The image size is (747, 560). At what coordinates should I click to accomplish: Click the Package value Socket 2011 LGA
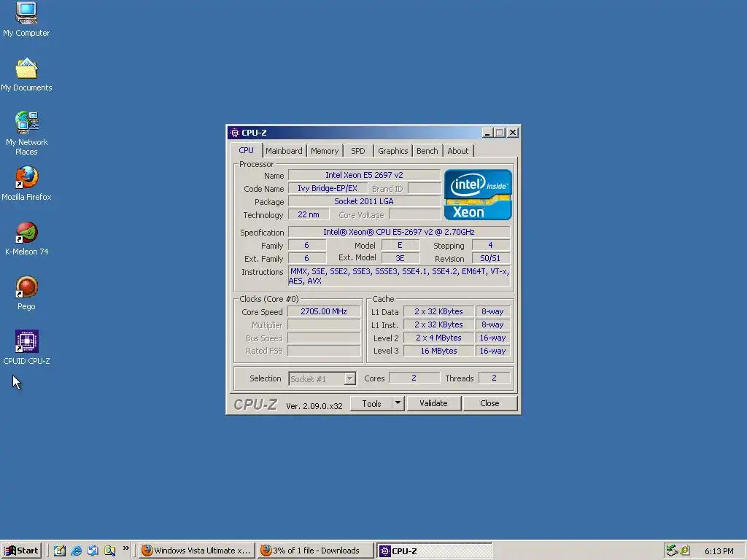click(x=364, y=201)
